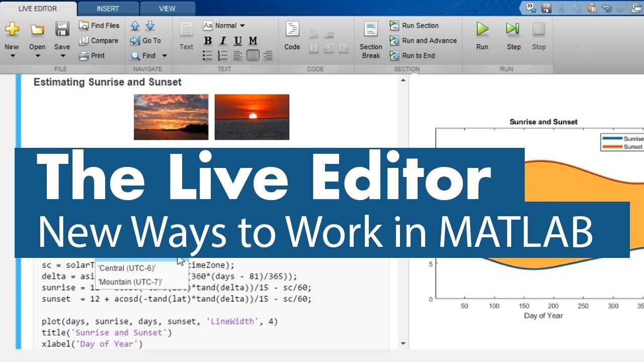Click Run and Advance
Viewport: 644px width, 362px height.
[x=424, y=40]
